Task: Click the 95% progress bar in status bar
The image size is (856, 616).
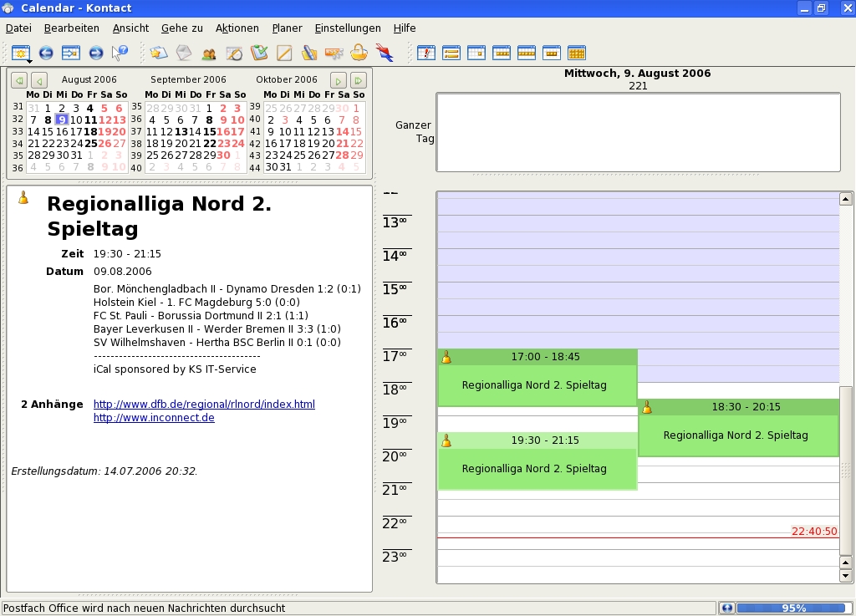Action: tap(793, 608)
